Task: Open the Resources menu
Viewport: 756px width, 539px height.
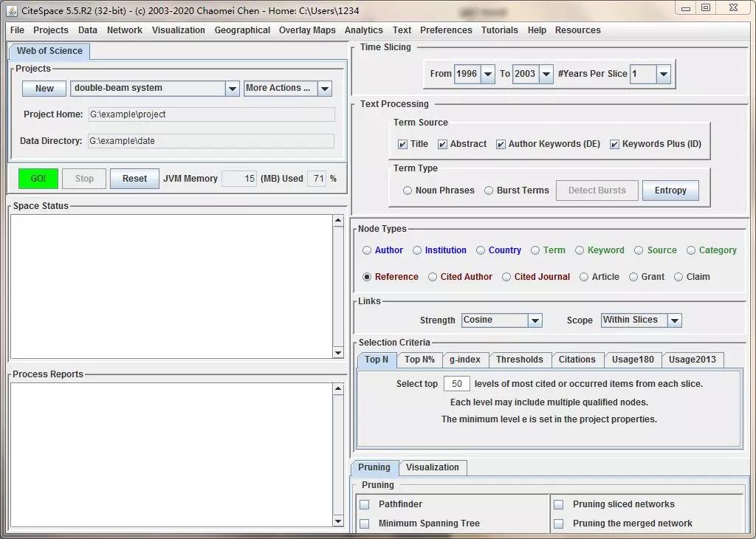Action: (x=577, y=30)
